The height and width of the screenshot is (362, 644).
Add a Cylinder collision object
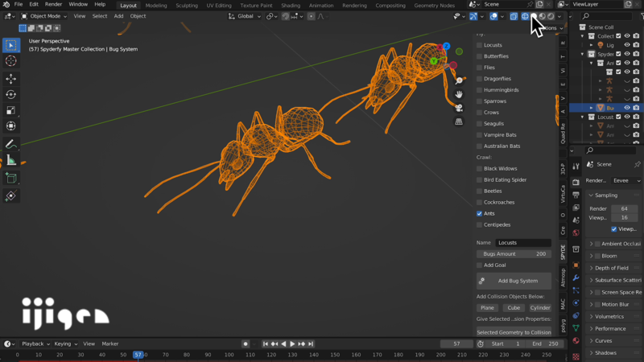click(x=539, y=308)
